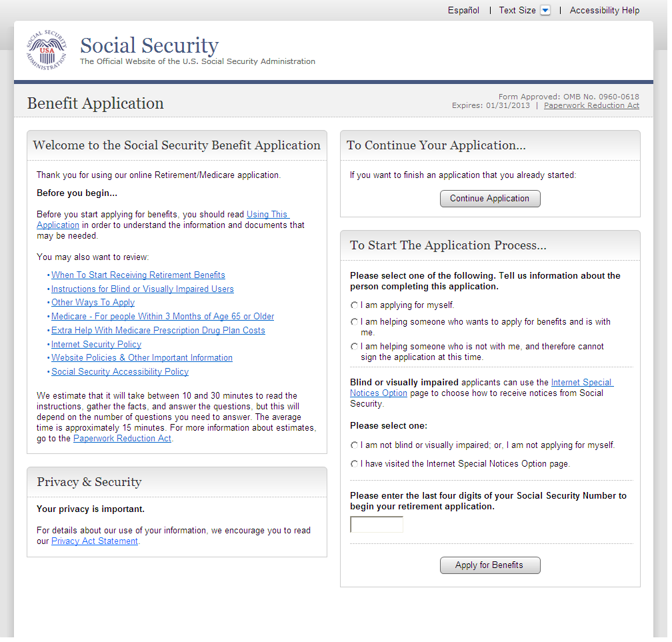Select "I am not blind or visually impaired"
This screenshot has width=672, height=642.
[x=354, y=445]
